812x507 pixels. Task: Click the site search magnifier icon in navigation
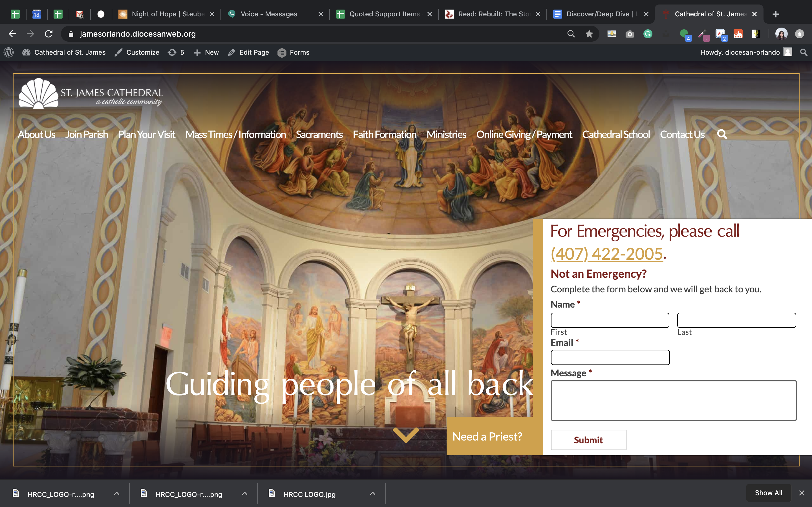tap(722, 134)
